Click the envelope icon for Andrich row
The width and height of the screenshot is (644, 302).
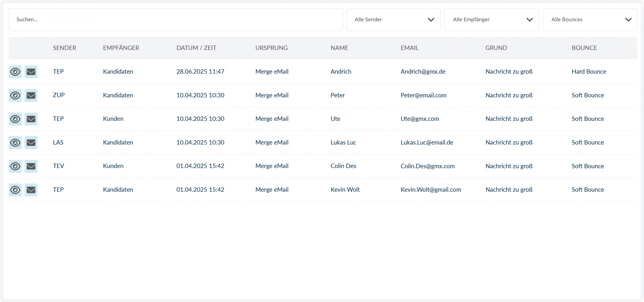pyautogui.click(x=31, y=72)
